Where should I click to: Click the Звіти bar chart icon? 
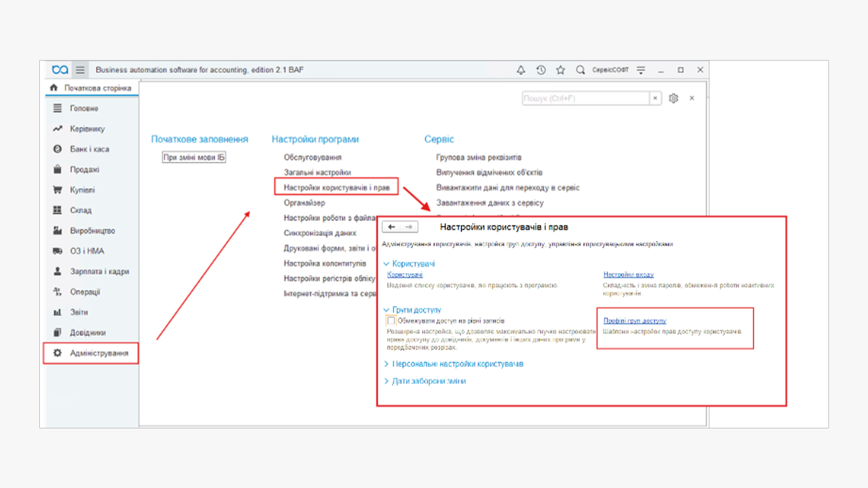pyautogui.click(x=57, y=312)
